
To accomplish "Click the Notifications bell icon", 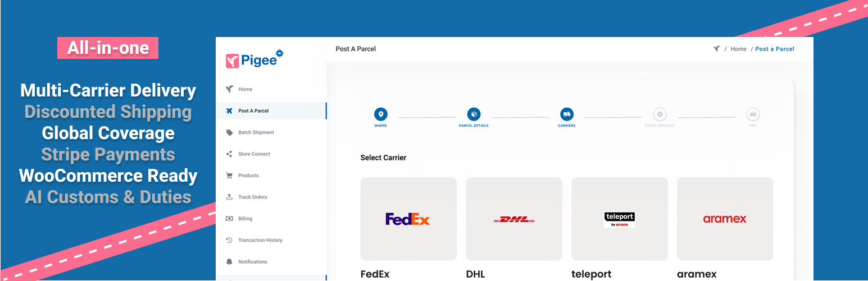I will 229,262.
